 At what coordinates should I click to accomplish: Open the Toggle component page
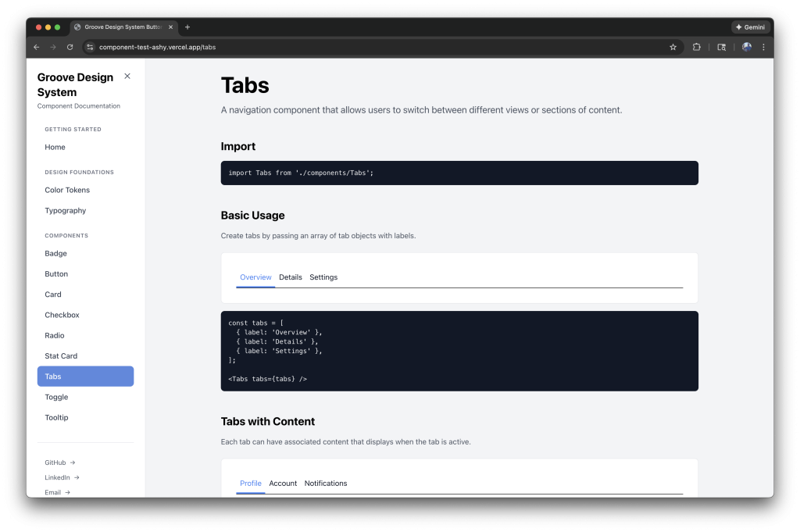(56, 397)
